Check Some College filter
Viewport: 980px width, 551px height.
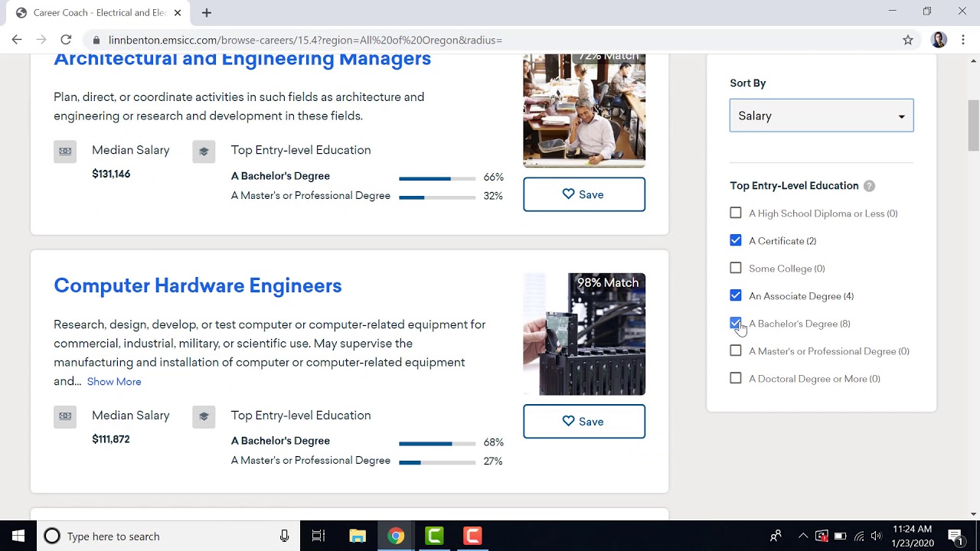[736, 268]
